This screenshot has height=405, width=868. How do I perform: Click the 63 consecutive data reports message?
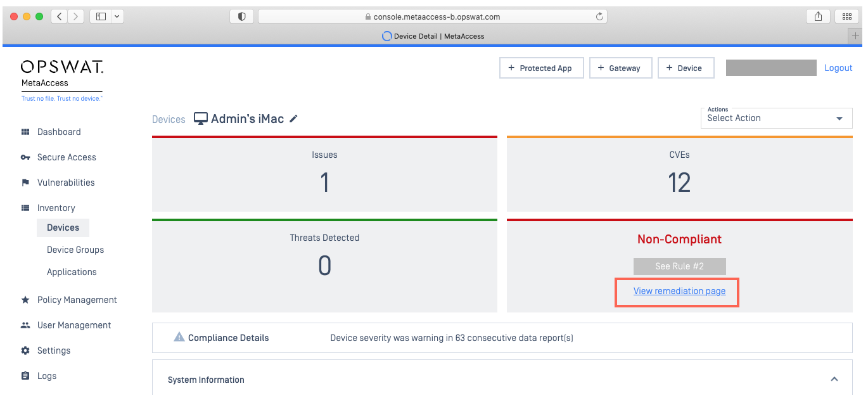pyautogui.click(x=452, y=338)
